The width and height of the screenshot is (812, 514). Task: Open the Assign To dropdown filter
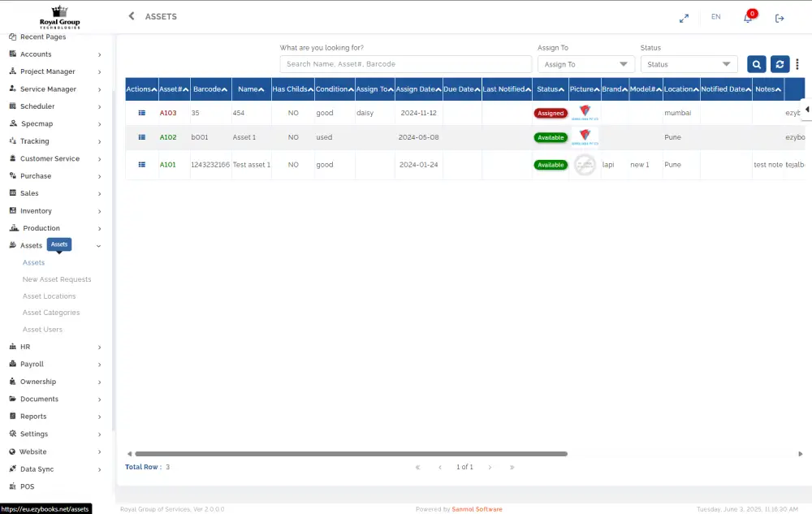tap(586, 64)
